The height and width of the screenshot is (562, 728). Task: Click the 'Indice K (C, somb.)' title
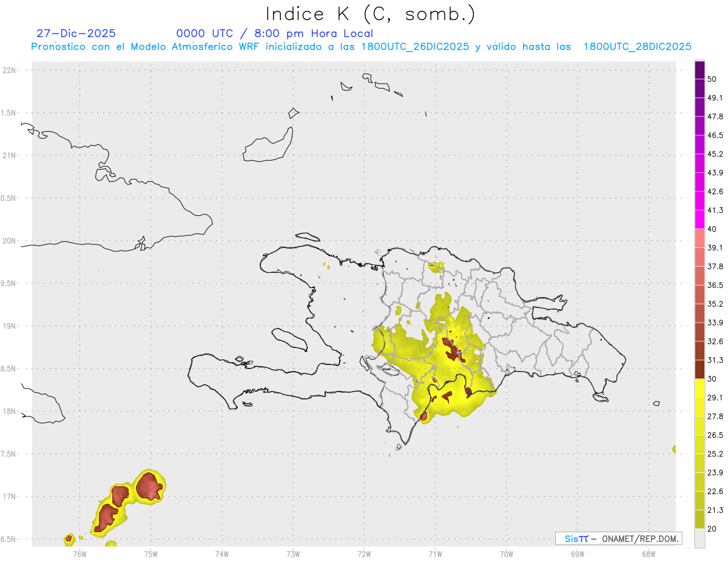(371, 14)
